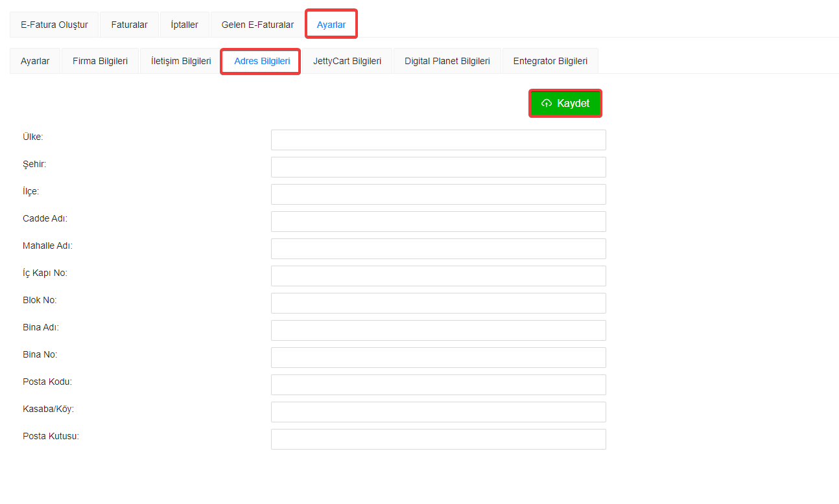This screenshot has height=504, width=839.
Task: Click the 'Cadde Adı:' label
Action: point(45,218)
